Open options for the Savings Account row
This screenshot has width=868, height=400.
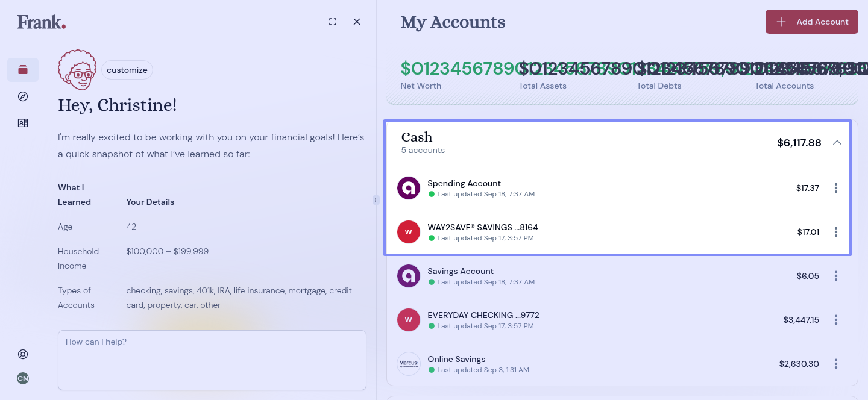pyautogui.click(x=835, y=276)
